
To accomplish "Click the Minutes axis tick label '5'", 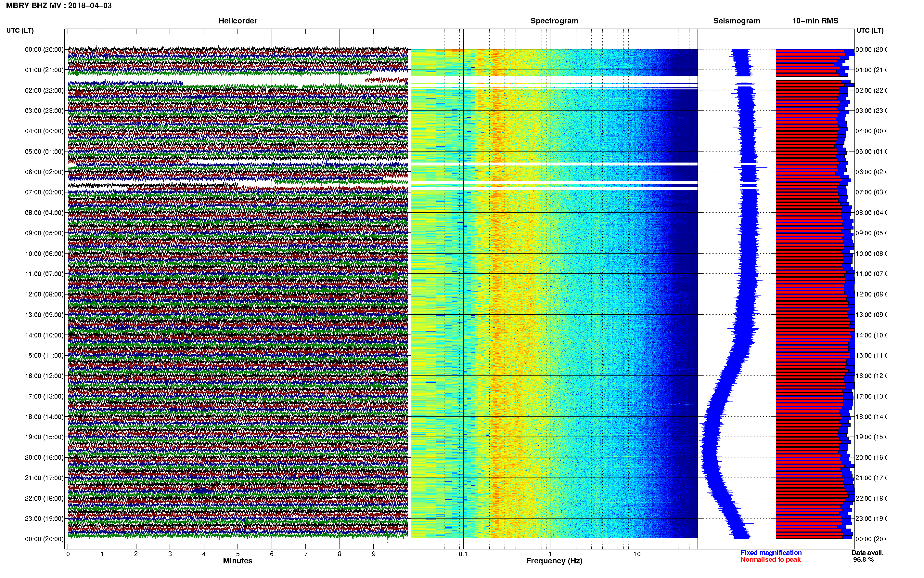I will 238,554.
